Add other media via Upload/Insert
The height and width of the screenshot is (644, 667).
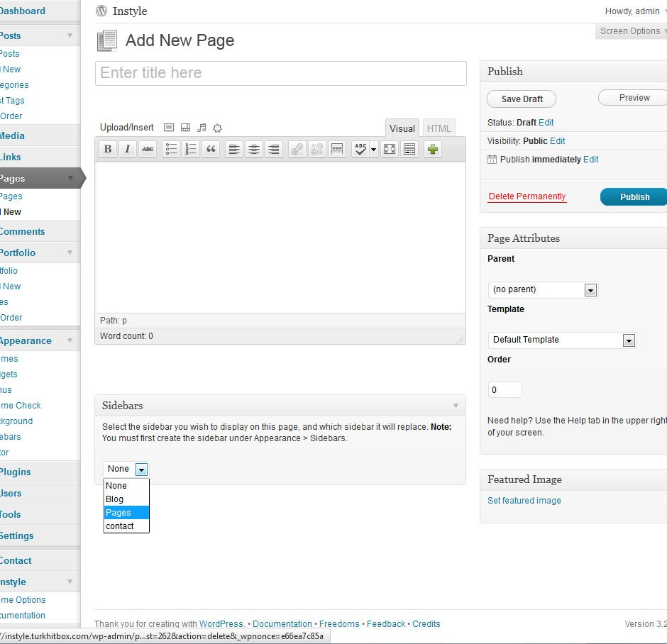(217, 128)
